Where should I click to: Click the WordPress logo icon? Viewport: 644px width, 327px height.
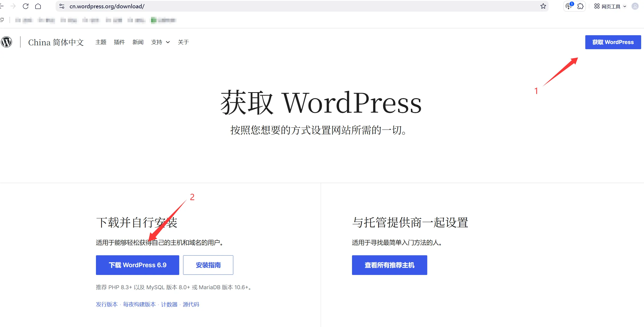(x=6, y=42)
